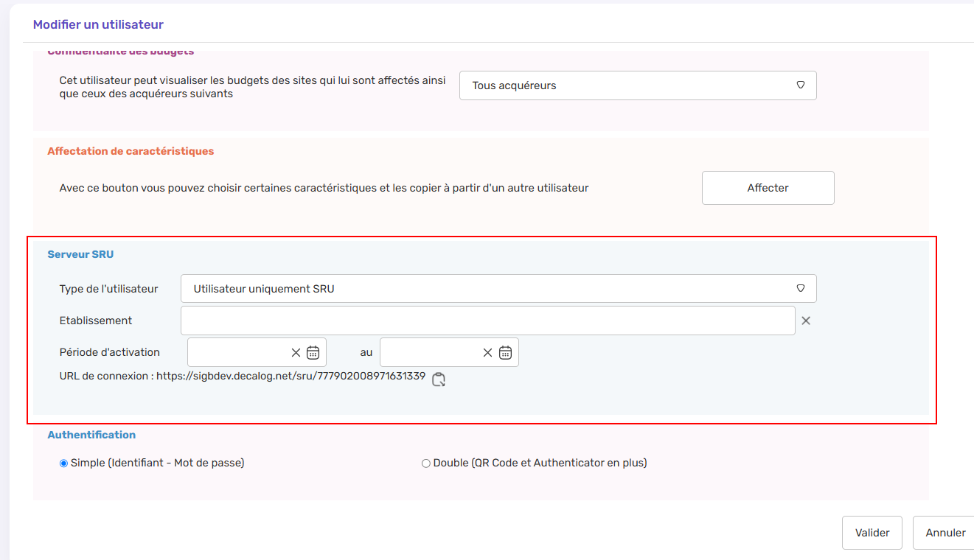Confirm changes with the Valider button

tap(872, 533)
